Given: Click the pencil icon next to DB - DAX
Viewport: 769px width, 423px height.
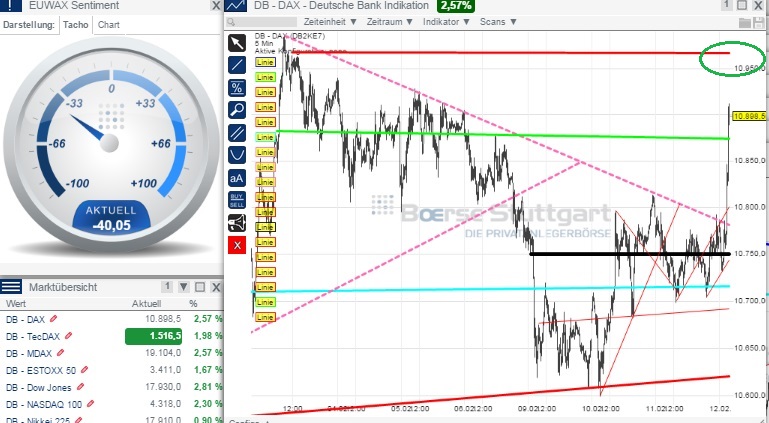Looking at the screenshot, I should 53,319.
